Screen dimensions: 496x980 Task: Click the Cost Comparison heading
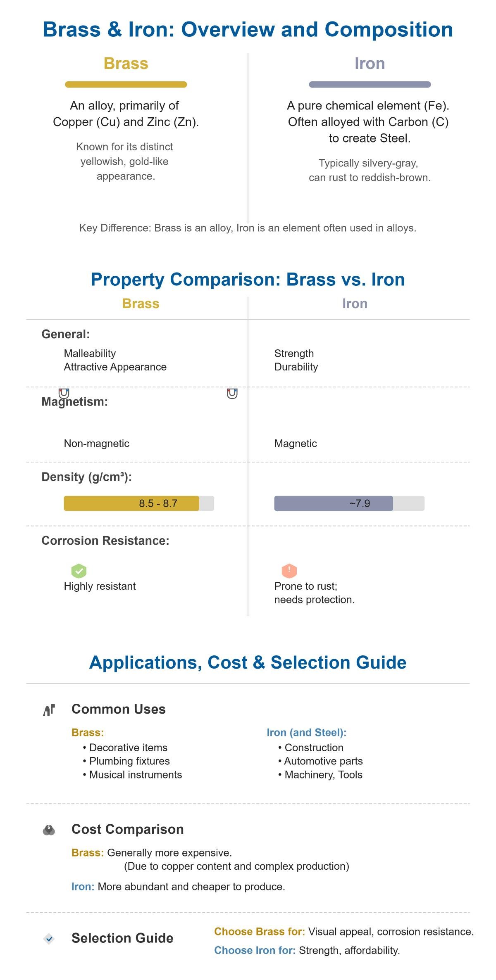pos(127,829)
